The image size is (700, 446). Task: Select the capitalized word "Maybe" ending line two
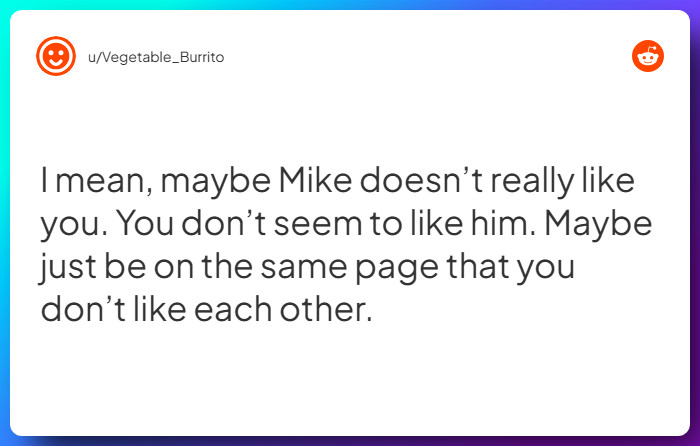599,225
